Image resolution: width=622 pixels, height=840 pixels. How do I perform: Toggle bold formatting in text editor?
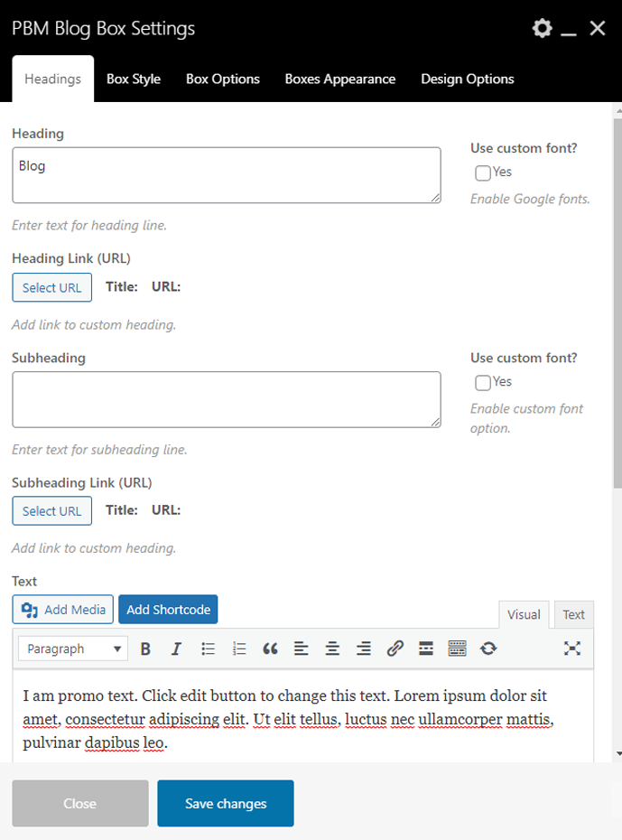[145, 649]
